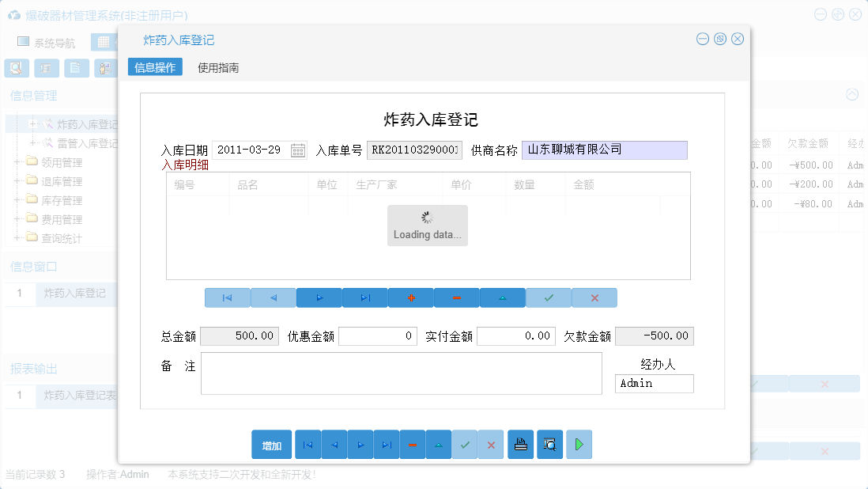
Task: Confirm changes with green checkmark icon
Action: [x=547, y=298]
